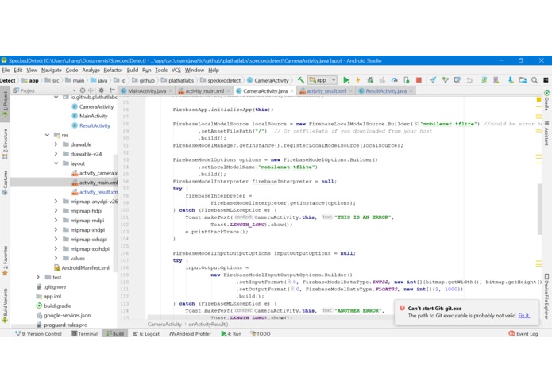Screen dimensions: 552x392
Task: Click the Make Project hammer icon
Action: click(301, 80)
